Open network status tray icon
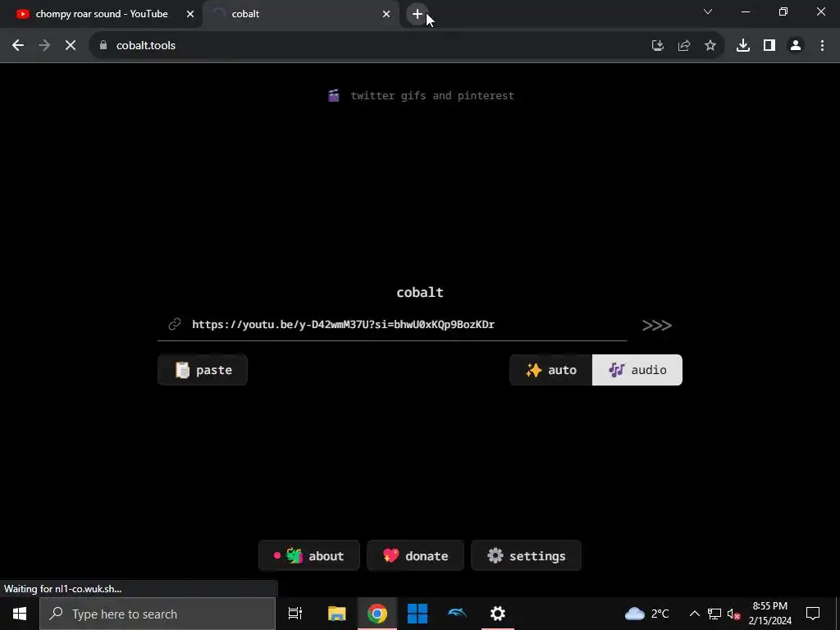The height and width of the screenshot is (630, 840). click(x=714, y=614)
